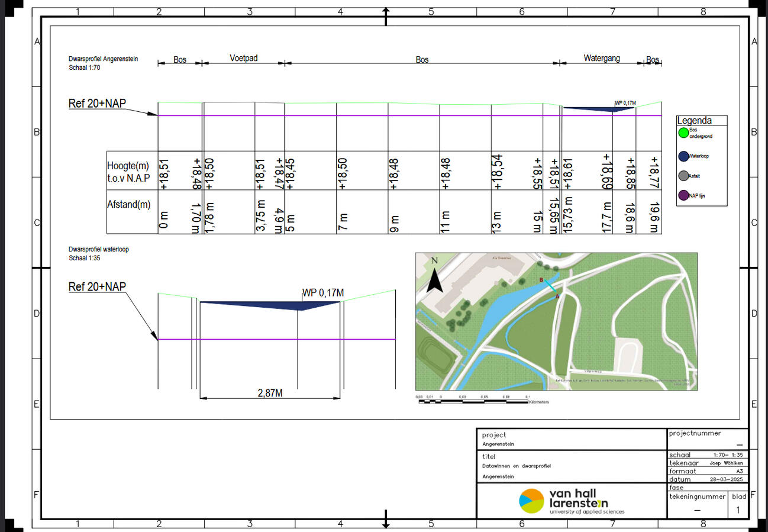The height and width of the screenshot is (532, 768).
Task: Click the purple NAP lijn legend circle
Action: pyautogui.click(x=683, y=195)
